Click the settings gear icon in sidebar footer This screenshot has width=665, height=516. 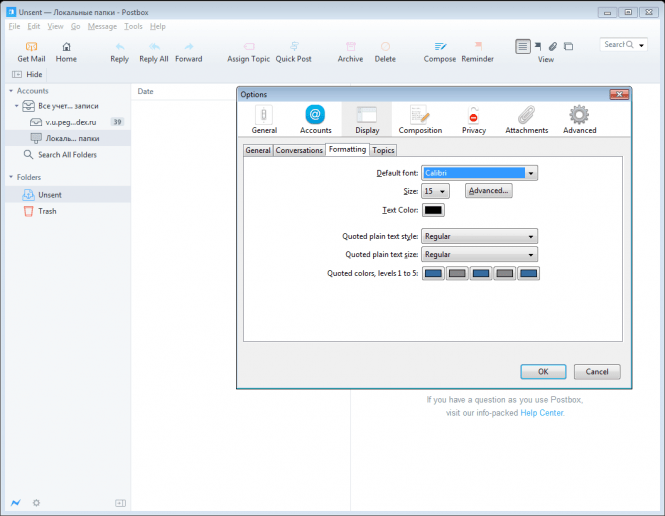pos(36,503)
